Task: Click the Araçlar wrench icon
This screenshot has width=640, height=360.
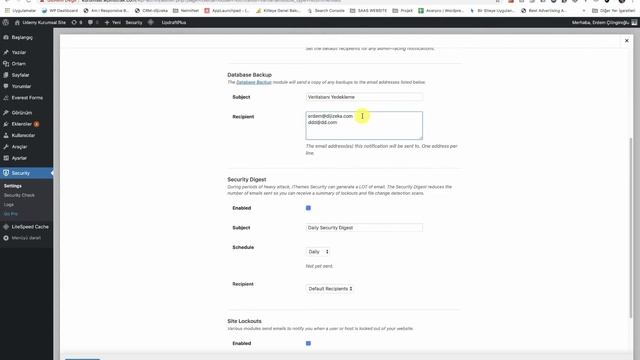Action: [6, 147]
